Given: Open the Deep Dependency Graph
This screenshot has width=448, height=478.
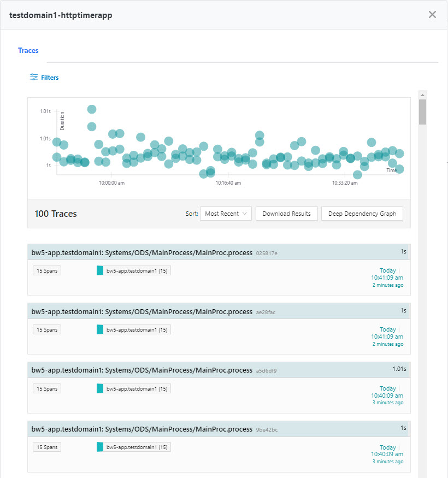Looking at the screenshot, I should [362, 214].
